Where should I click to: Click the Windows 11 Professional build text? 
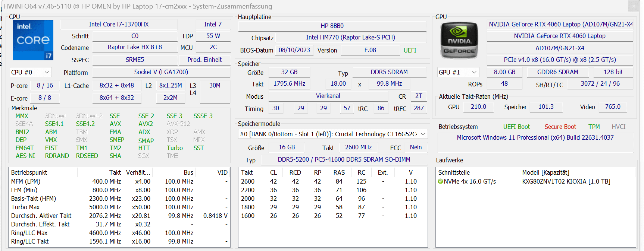535,137
